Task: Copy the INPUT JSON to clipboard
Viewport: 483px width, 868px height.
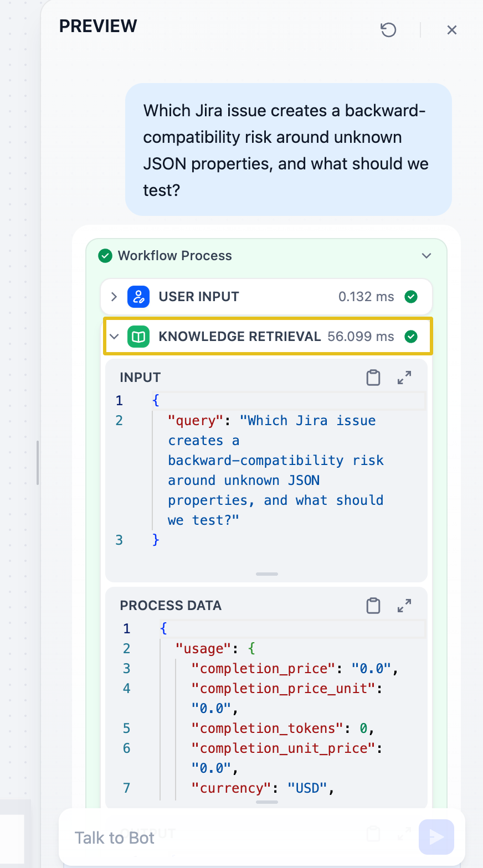Action: pyautogui.click(x=373, y=378)
